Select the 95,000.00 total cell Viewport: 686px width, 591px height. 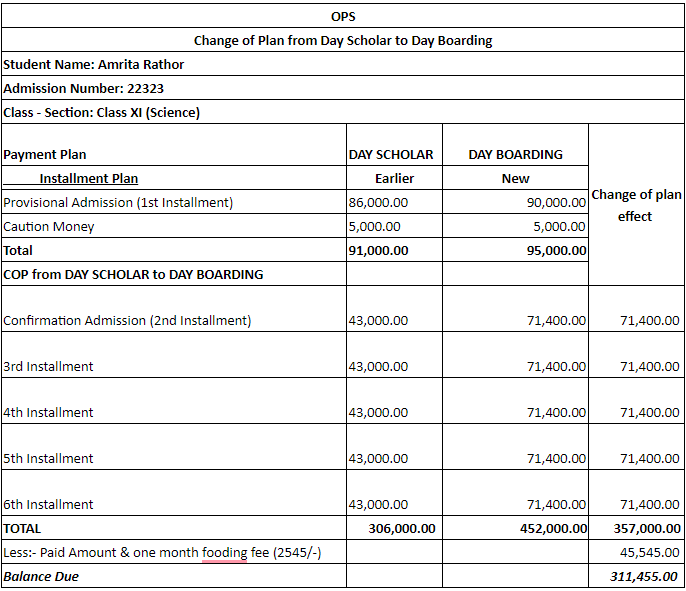click(x=555, y=250)
